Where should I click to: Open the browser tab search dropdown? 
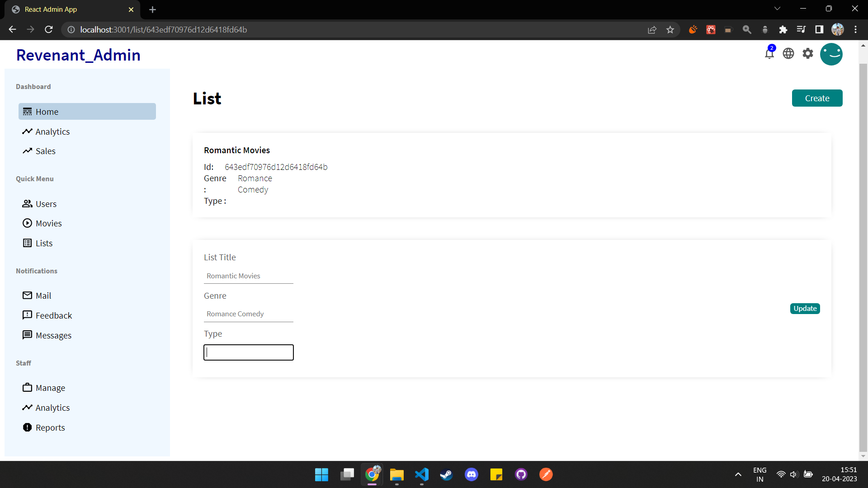tap(778, 8)
